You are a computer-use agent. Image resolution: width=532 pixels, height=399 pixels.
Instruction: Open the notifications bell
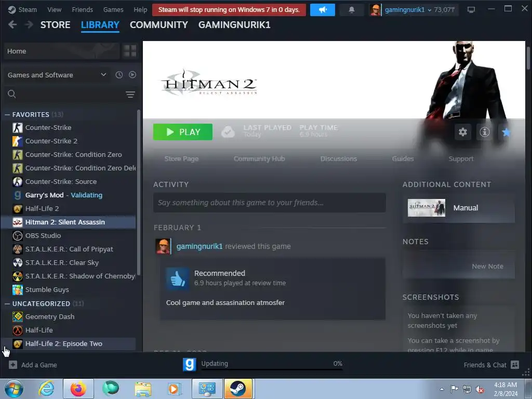pos(352,10)
